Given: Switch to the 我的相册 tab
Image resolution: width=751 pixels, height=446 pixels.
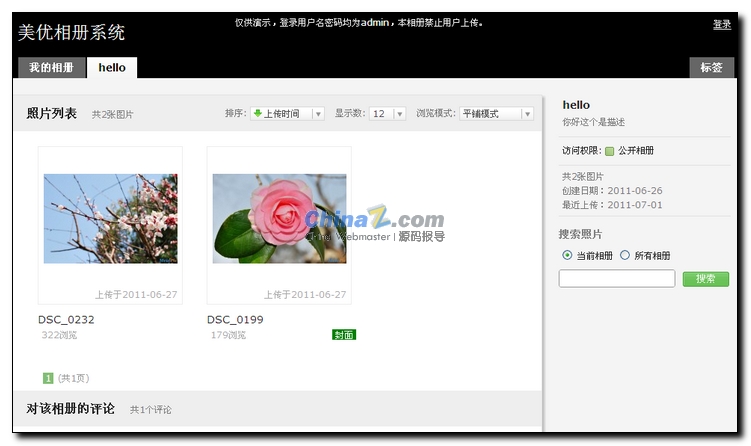Looking at the screenshot, I should click(x=52, y=68).
